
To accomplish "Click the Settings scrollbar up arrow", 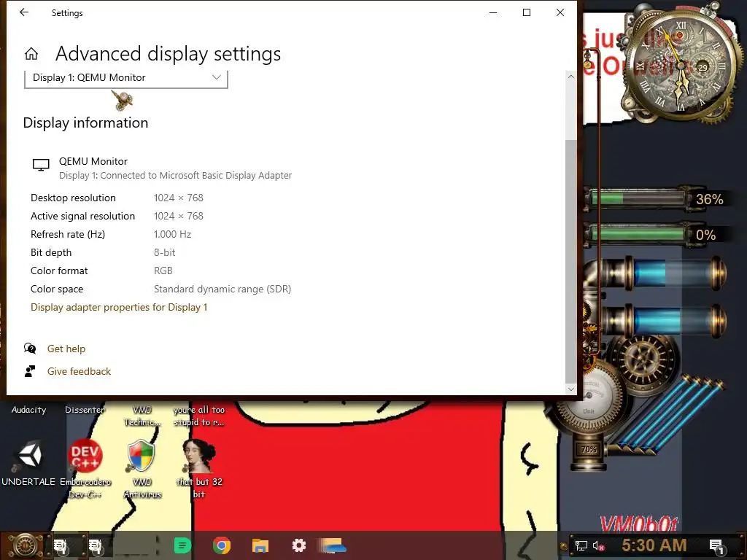I will [570, 76].
